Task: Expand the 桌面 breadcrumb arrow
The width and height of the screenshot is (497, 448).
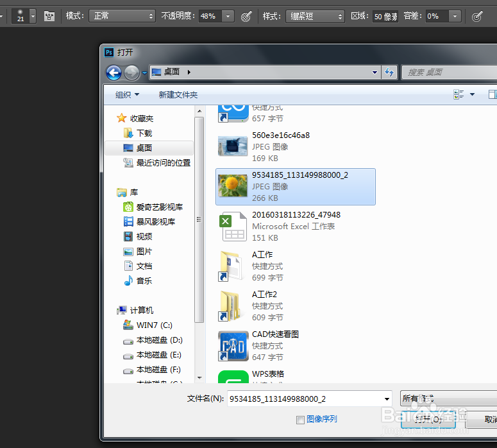Action: 189,72
